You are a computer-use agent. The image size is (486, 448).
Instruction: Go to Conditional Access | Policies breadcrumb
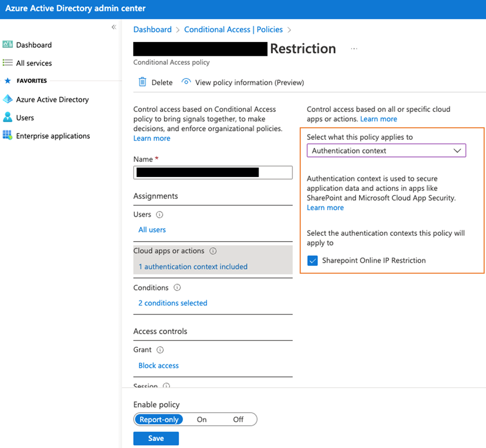click(x=233, y=29)
